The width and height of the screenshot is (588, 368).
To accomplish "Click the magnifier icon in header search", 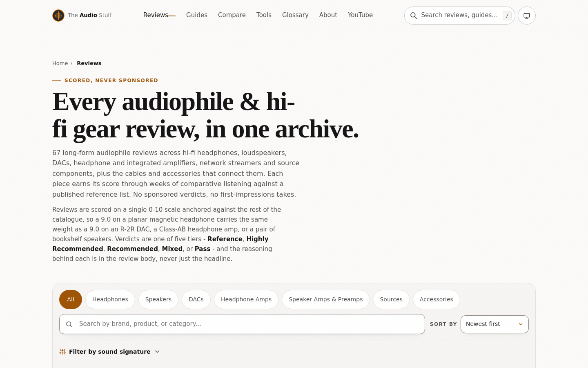I will tap(414, 16).
